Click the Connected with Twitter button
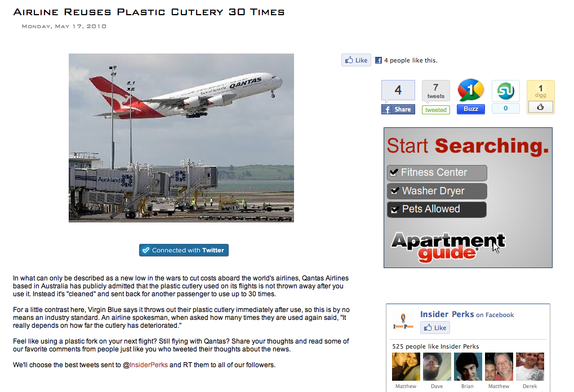 184,251
